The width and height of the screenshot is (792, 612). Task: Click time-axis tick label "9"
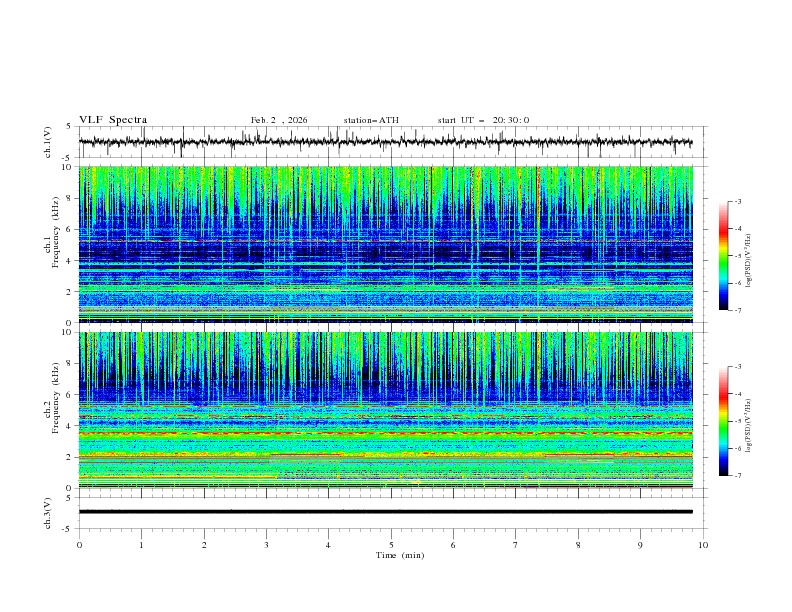coord(640,545)
